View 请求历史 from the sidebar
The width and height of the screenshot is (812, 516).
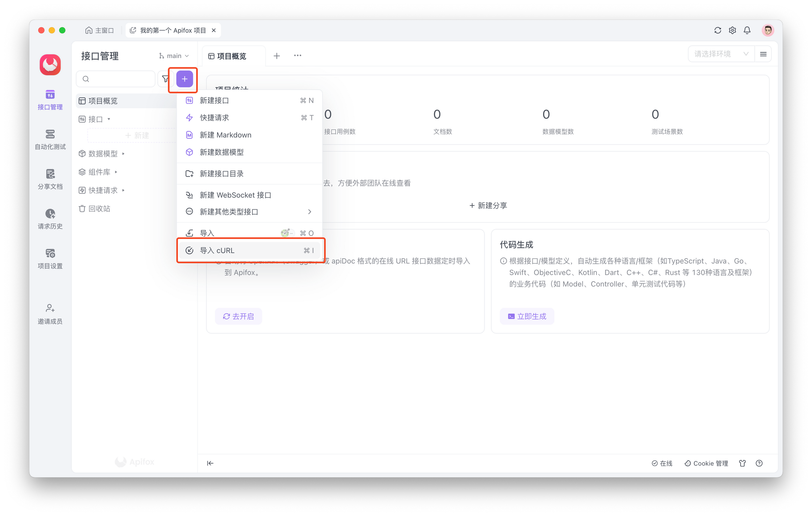50,219
